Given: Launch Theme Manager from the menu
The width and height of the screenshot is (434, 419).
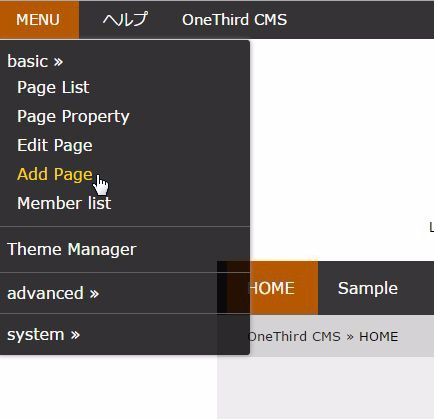Looking at the screenshot, I should (72, 249).
